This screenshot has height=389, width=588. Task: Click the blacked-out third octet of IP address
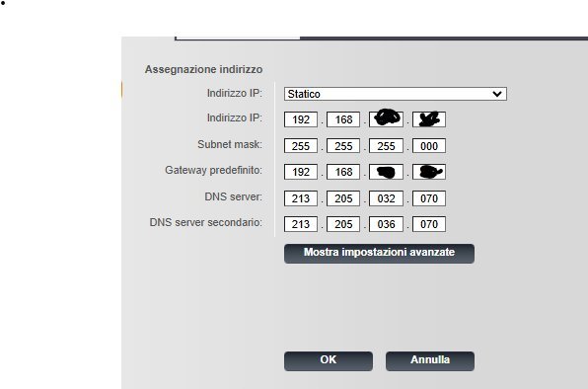[387, 119]
